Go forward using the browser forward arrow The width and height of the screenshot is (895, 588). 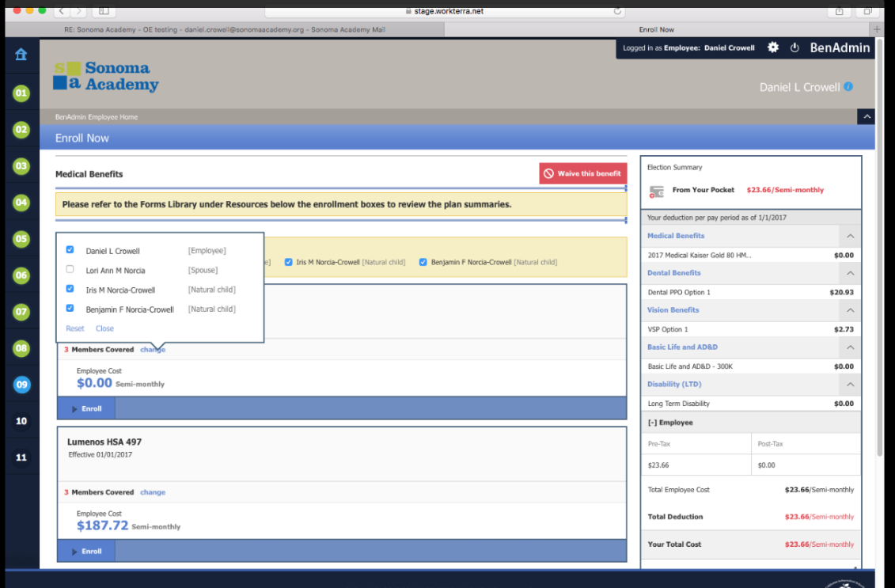pos(79,11)
